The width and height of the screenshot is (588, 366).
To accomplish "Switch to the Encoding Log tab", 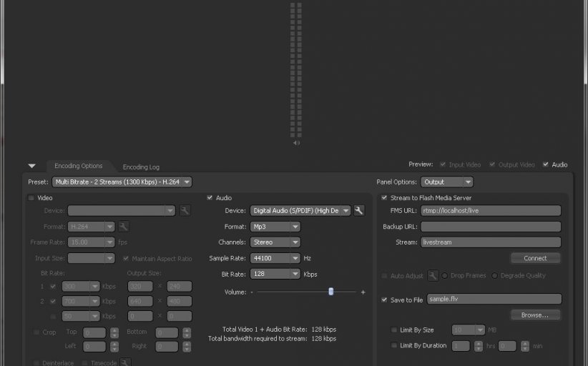I will (140, 167).
